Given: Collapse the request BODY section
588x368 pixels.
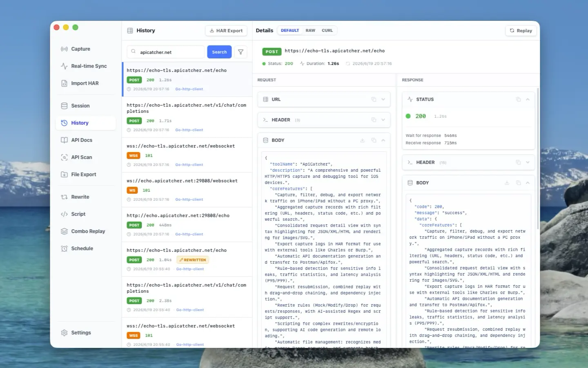Looking at the screenshot, I should click(x=383, y=140).
